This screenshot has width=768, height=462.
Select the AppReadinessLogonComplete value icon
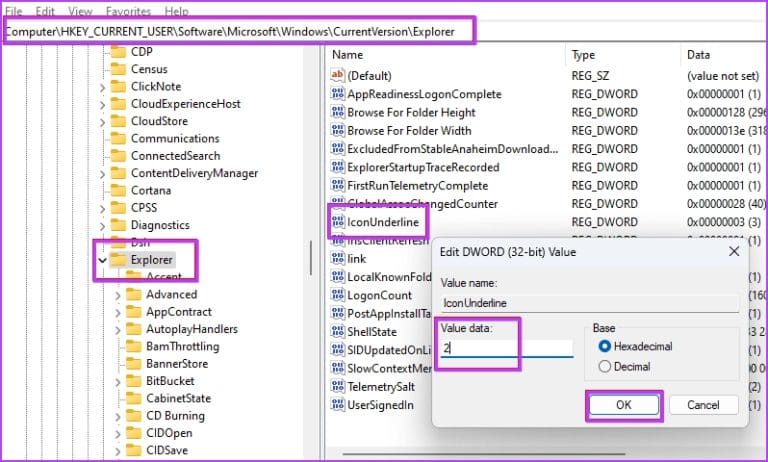click(x=337, y=94)
